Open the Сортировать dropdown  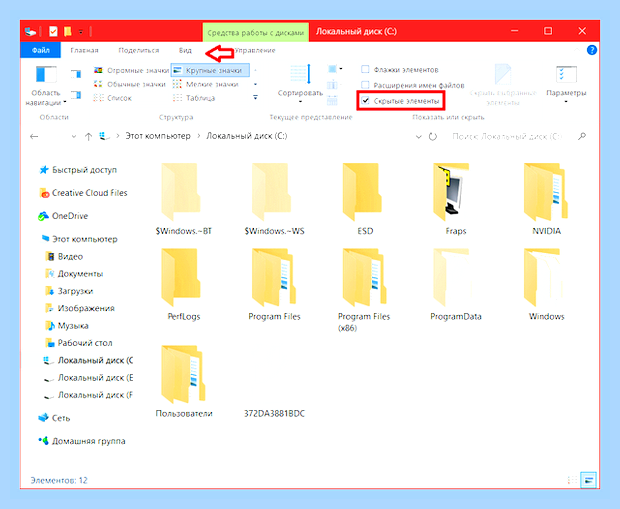[x=300, y=85]
